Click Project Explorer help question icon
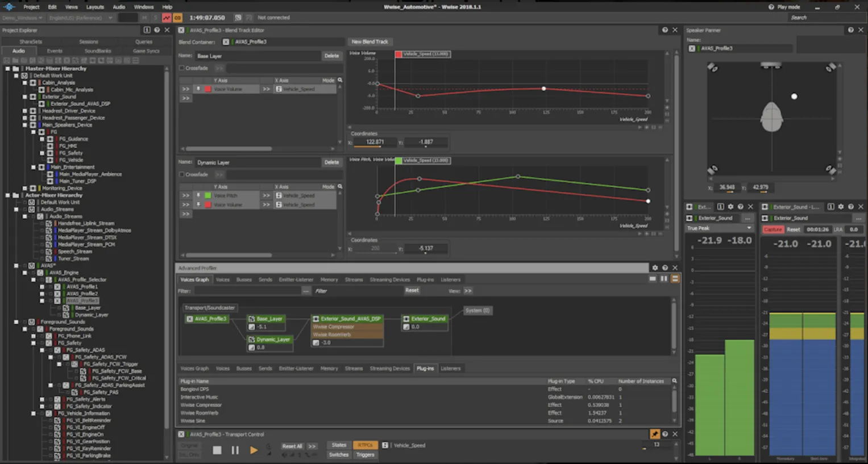 click(157, 30)
